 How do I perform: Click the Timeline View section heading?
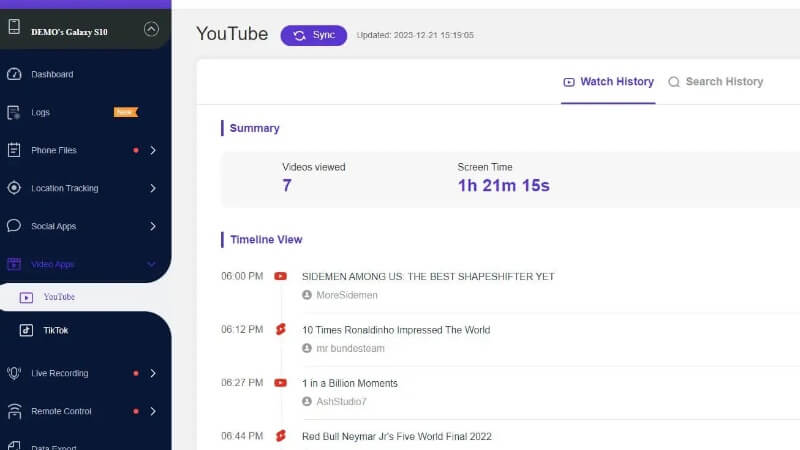pyautogui.click(x=266, y=240)
